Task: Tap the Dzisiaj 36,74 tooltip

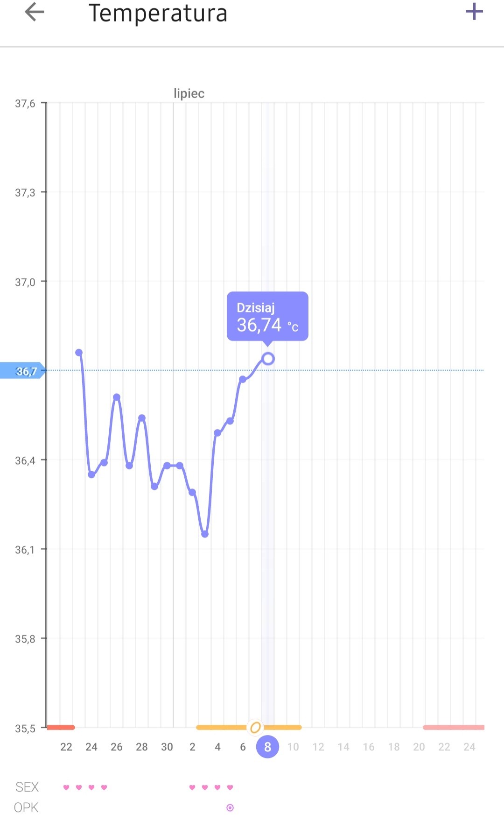Action: (267, 317)
